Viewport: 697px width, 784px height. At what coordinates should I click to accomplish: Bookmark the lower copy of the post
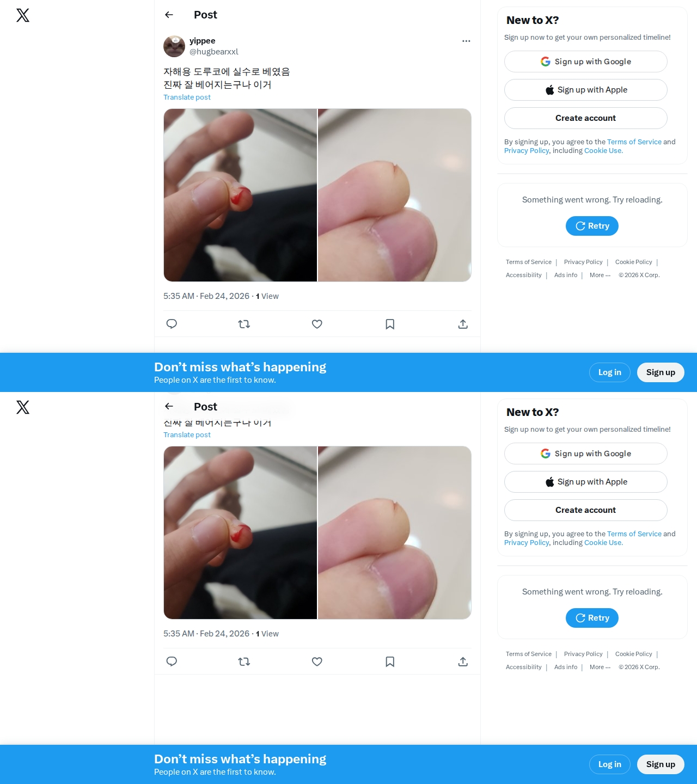390,661
